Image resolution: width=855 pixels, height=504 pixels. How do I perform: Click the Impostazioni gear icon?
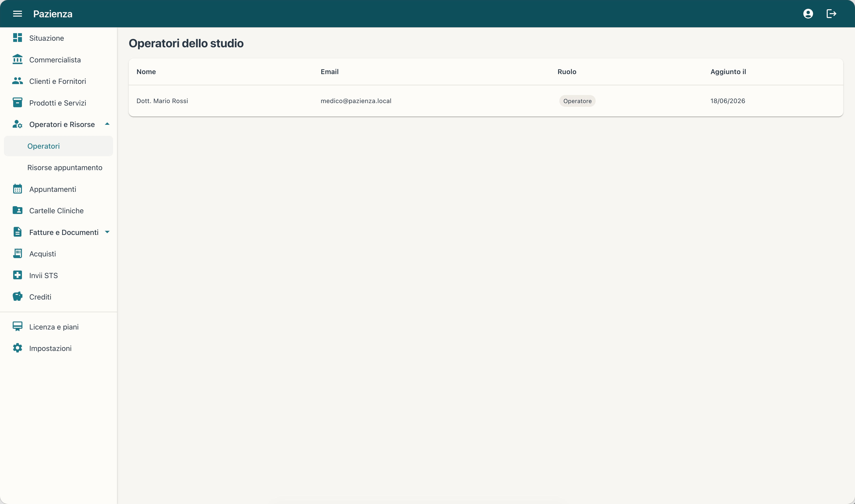pyautogui.click(x=17, y=348)
